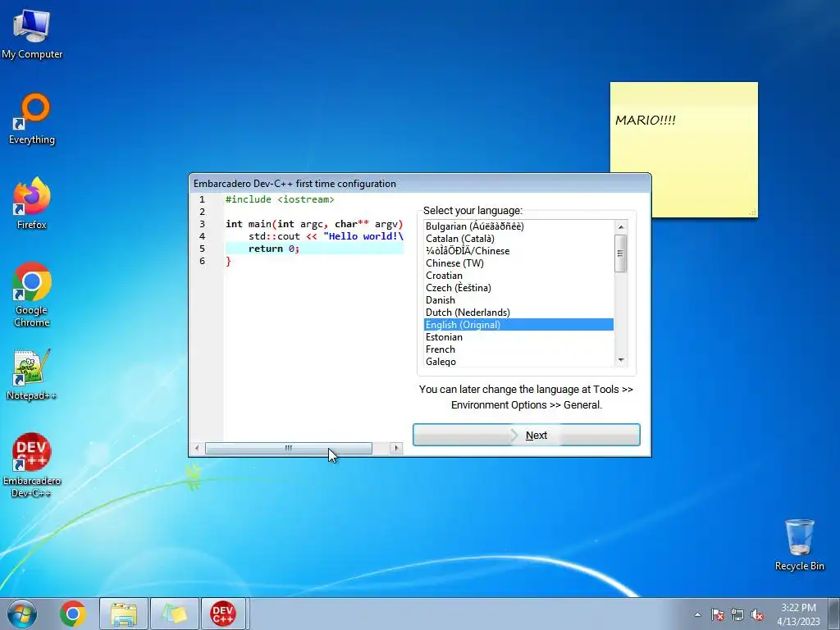Select Danish language

(x=518, y=300)
